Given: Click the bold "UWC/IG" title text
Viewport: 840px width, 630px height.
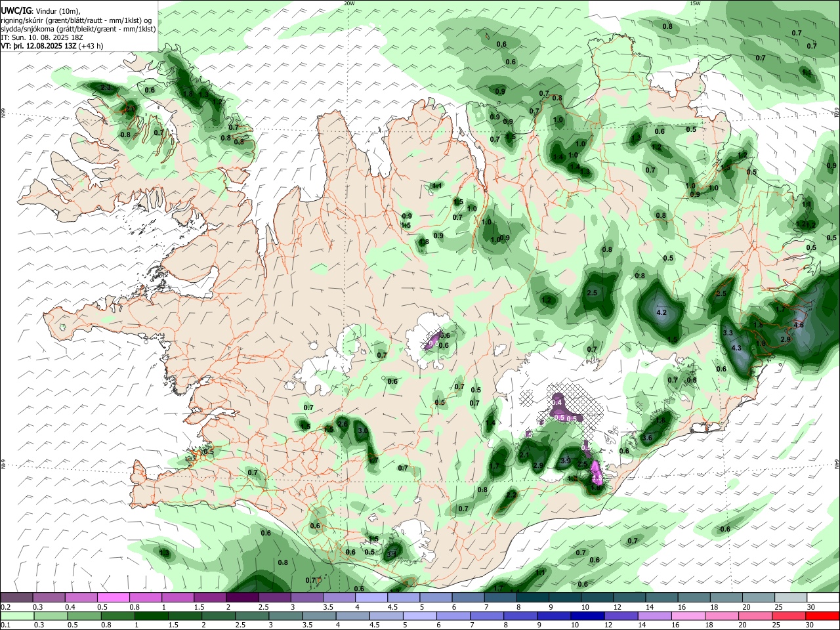Looking at the screenshot, I should pyautogui.click(x=16, y=10).
